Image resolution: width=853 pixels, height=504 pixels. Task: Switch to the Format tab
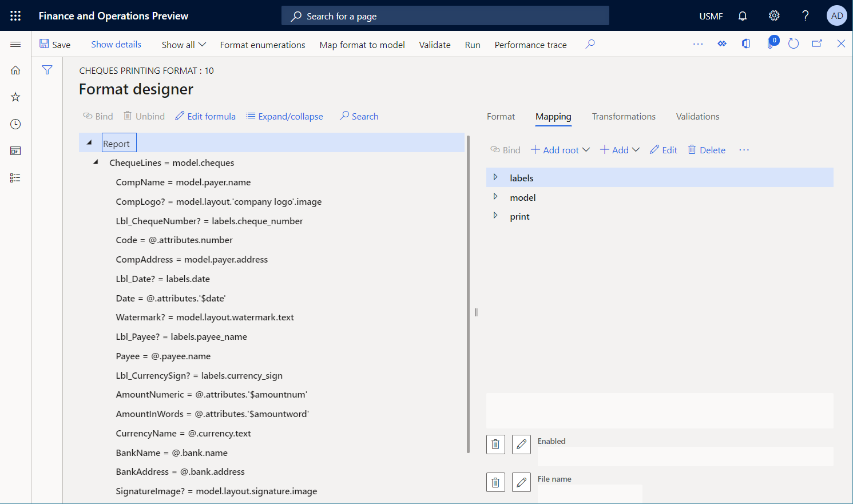pos(501,116)
